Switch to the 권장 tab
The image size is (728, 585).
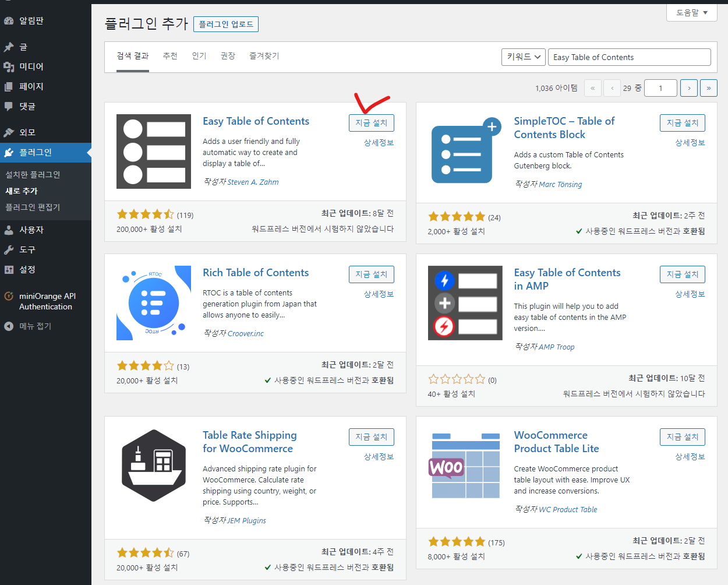click(x=228, y=56)
